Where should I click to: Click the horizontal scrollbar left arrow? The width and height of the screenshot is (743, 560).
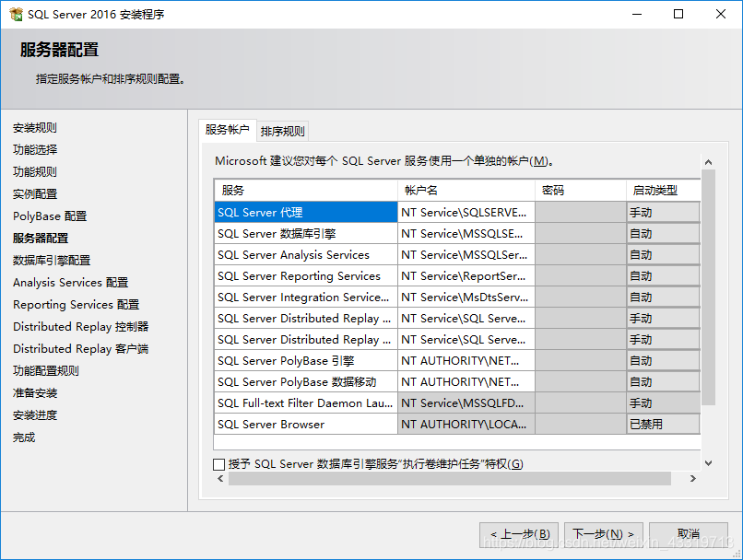pyautogui.click(x=220, y=479)
